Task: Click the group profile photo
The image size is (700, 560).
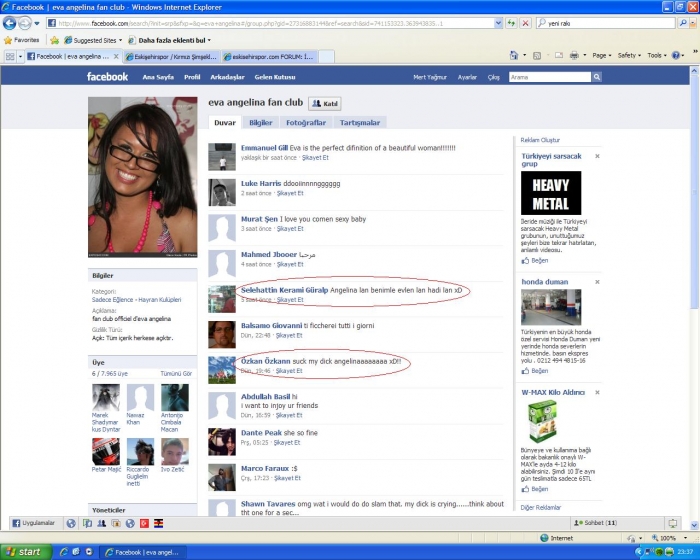Action: click(142, 177)
